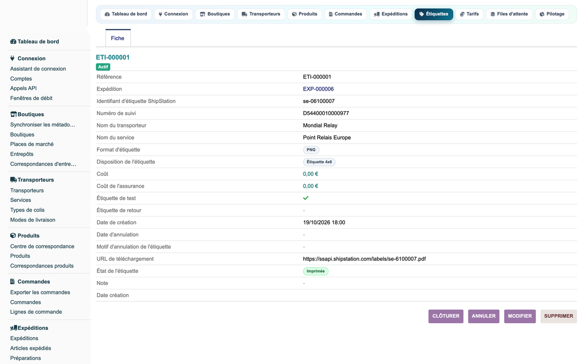
Task: Go to Lignes de commande in sidebar
Action: [x=36, y=312]
